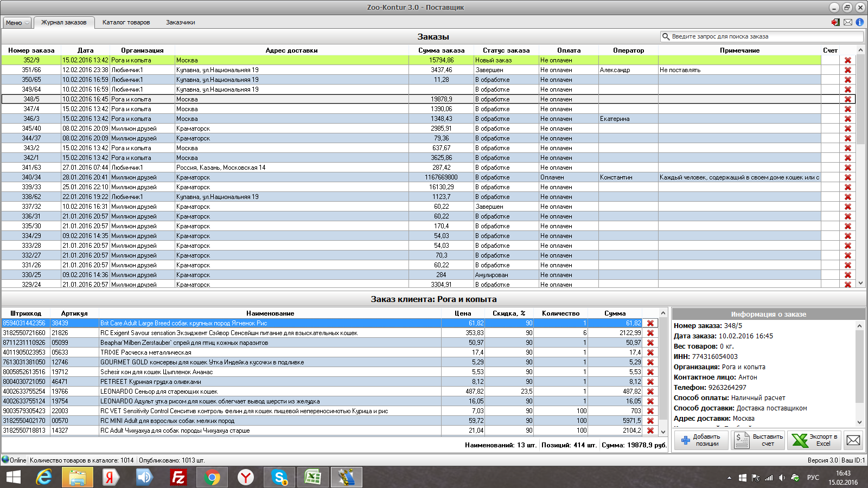Screen dimensions: 868x488
Task: Click Добавить позиции button
Action: pyautogui.click(x=701, y=440)
